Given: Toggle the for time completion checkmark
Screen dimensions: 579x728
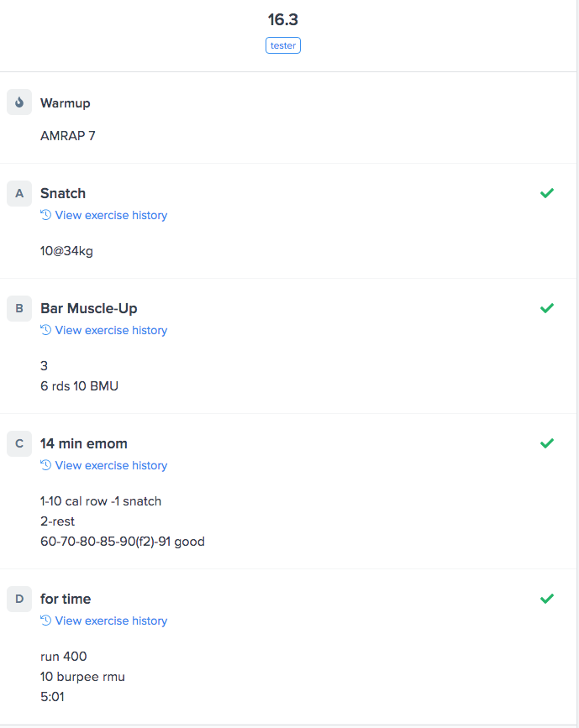Looking at the screenshot, I should 547,599.
